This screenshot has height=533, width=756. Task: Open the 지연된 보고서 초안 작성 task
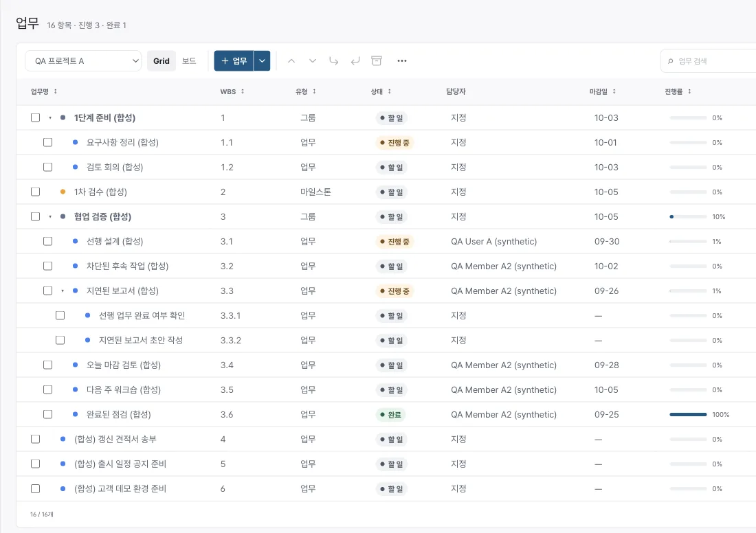(141, 340)
